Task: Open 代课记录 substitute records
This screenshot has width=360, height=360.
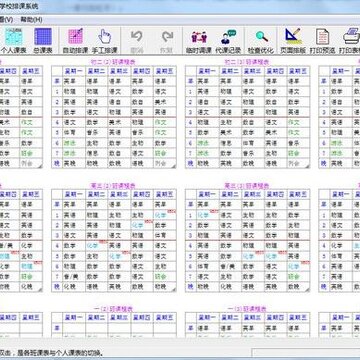Action: [228, 41]
